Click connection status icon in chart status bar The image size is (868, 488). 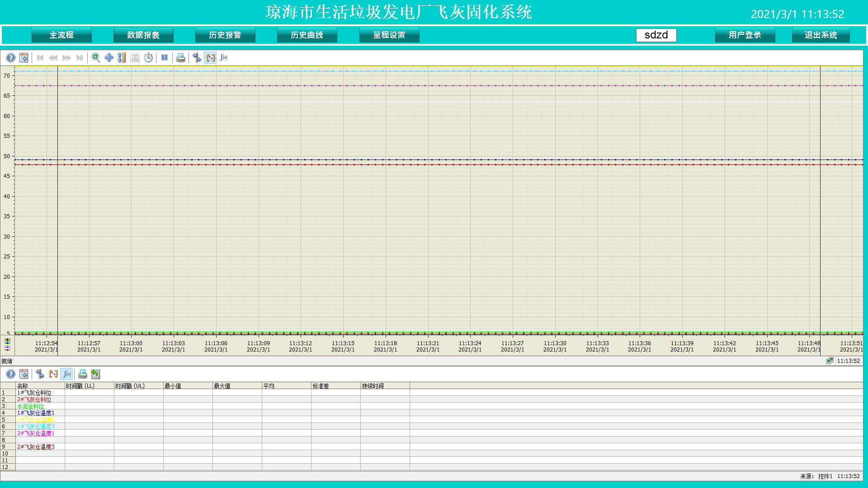[830, 361]
